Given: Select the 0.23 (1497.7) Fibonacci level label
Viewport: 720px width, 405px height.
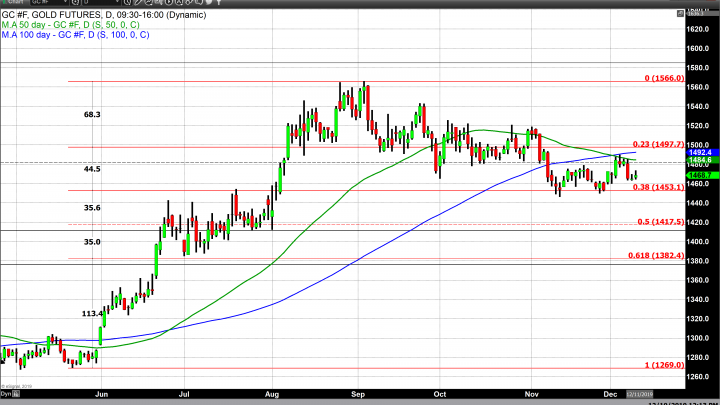Looking at the screenshot, I should (661, 144).
